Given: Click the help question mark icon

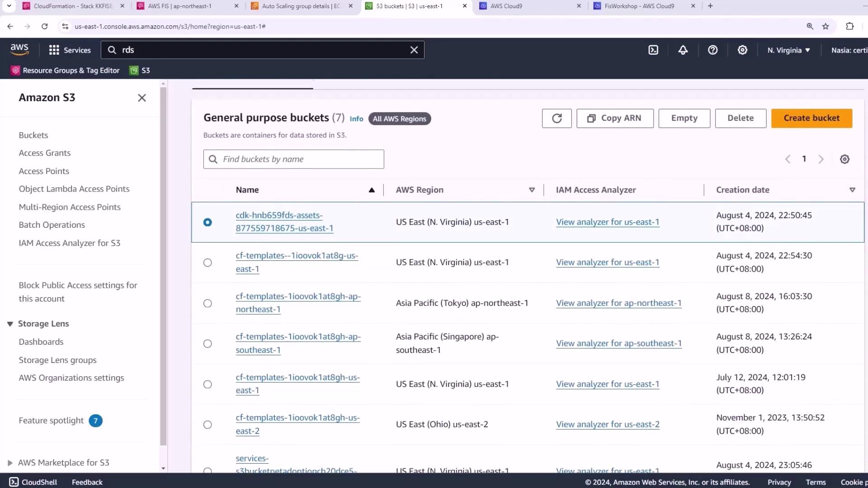Looking at the screenshot, I should [x=712, y=50].
